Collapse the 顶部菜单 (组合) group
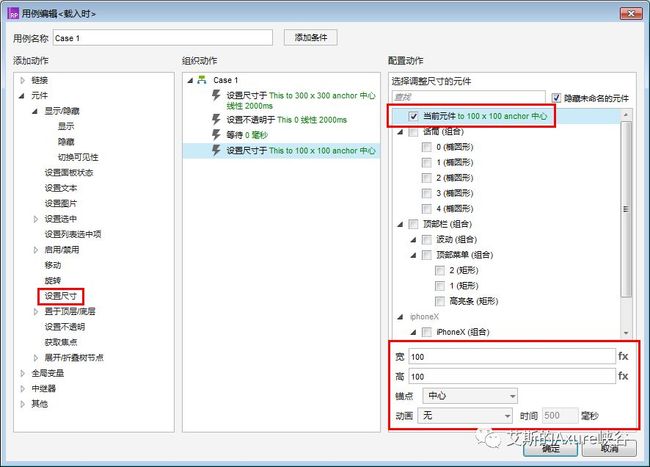This screenshot has height=467, width=650. (413, 255)
